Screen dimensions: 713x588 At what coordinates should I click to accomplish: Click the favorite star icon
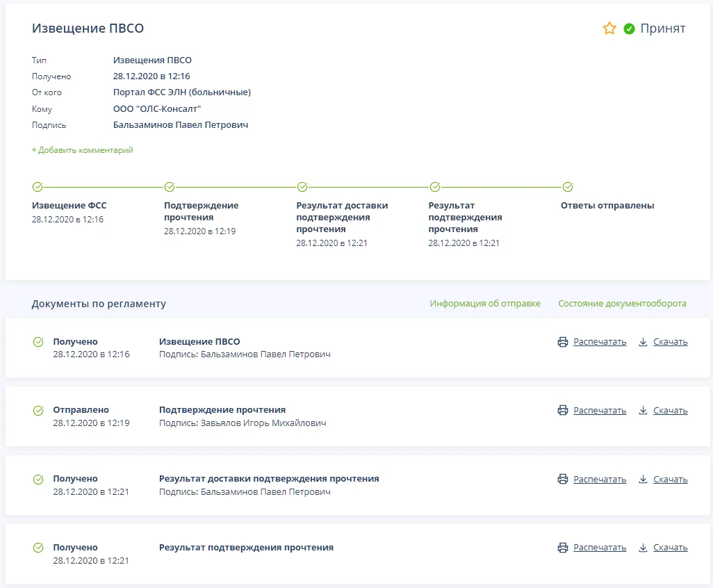tap(609, 28)
